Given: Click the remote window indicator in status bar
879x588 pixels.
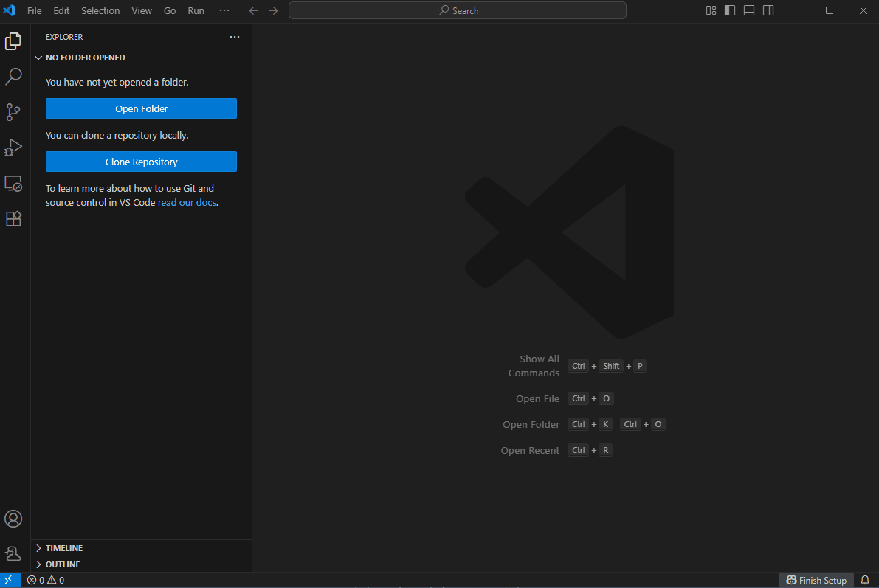Looking at the screenshot, I should 10,580.
